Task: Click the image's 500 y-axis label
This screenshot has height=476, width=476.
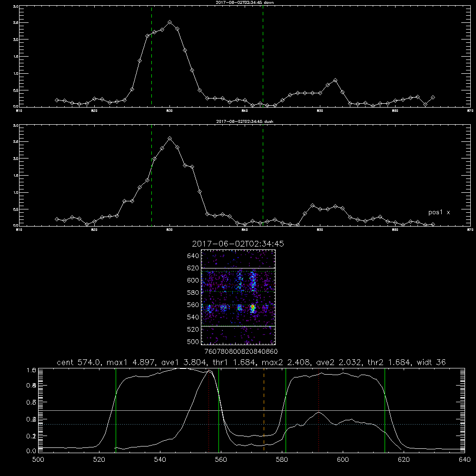Action: coord(193,341)
